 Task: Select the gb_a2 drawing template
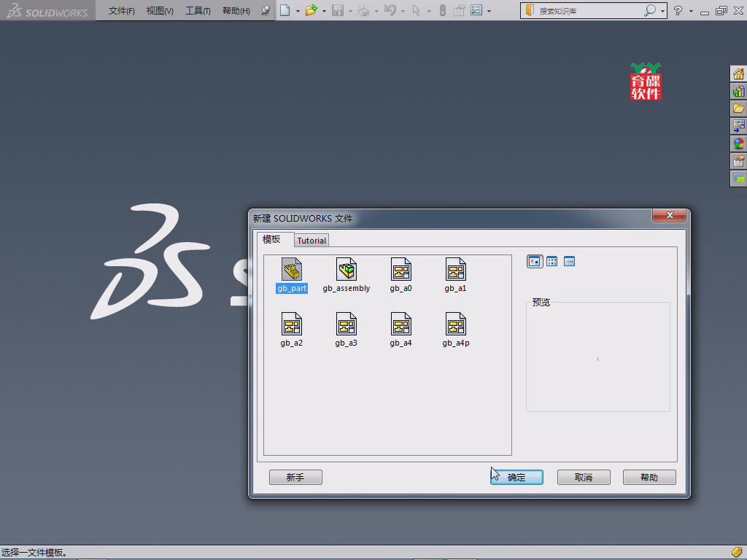[x=292, y=330]
